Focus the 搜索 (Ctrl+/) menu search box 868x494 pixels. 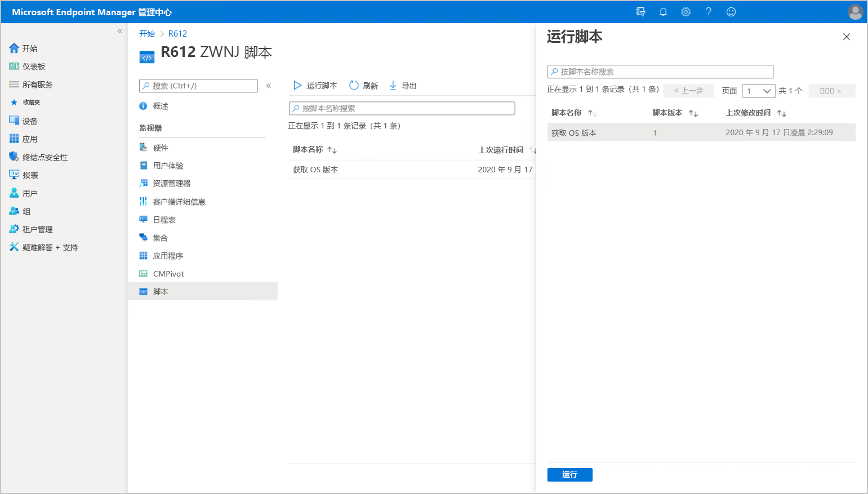click(198, 86)
